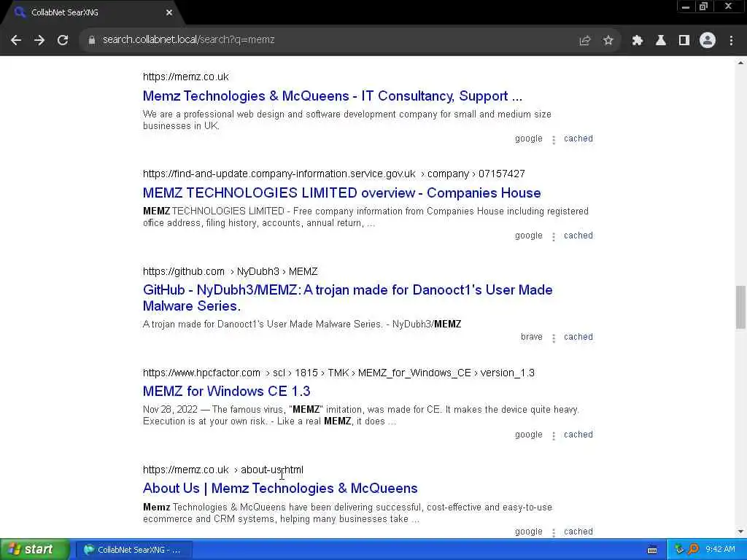The image size is (747, 560).
Task: Open cached link for Companies House result
Action: (578, 236)
